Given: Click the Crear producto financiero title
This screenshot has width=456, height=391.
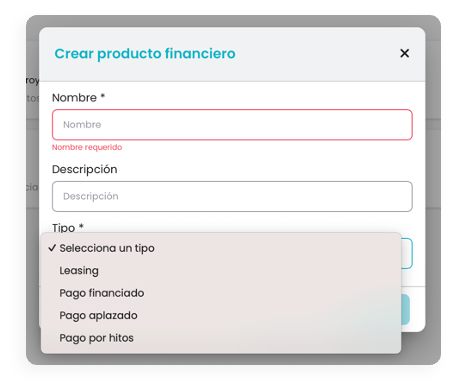Looking at the screenshot, I should (145, 54).
